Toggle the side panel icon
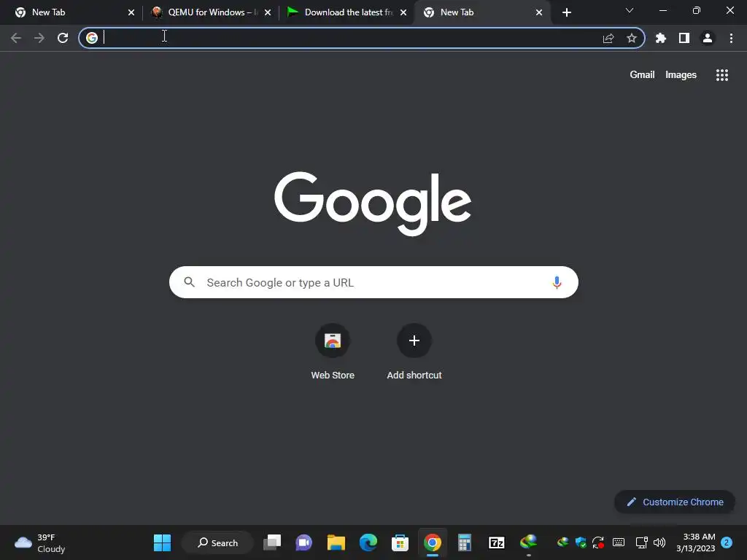 point(684,38)
